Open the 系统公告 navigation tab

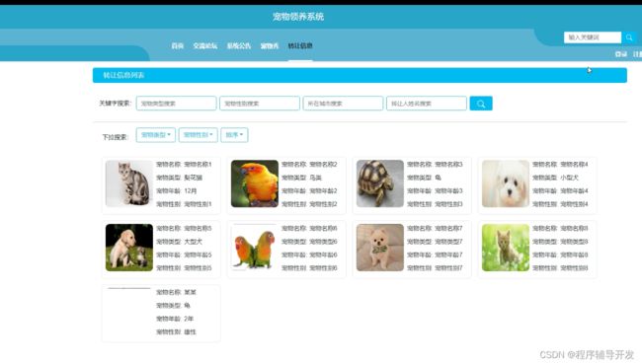pyautogui.click(x=239, y=45)
